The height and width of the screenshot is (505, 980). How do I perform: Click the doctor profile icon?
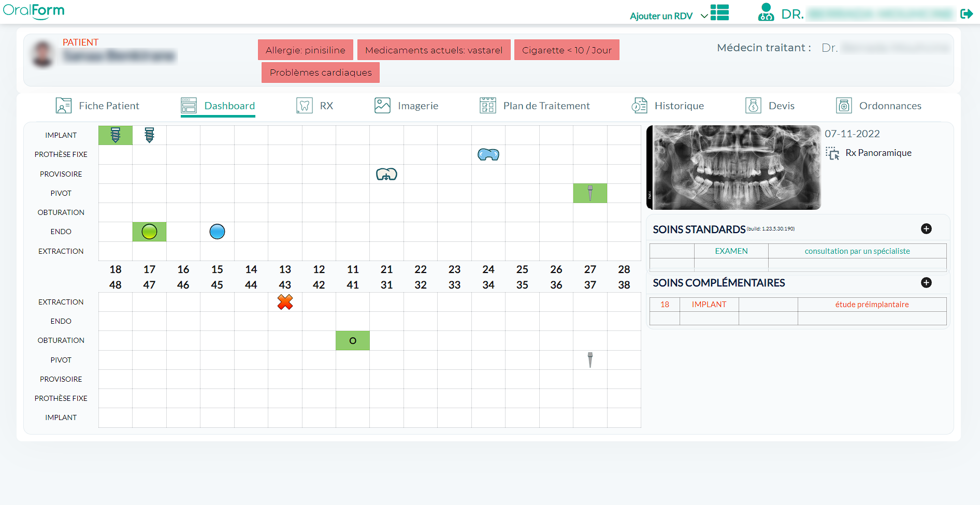click(766, 12)
